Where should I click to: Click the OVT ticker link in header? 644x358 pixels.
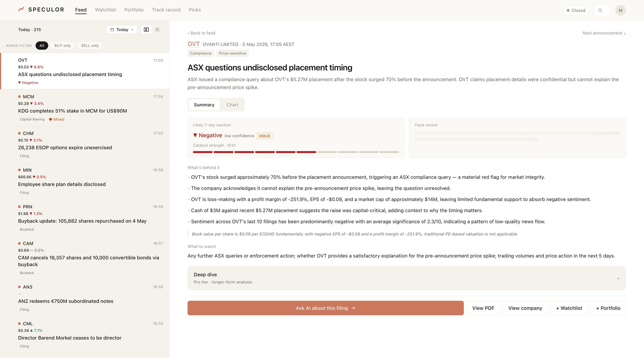tap(193, 44)
